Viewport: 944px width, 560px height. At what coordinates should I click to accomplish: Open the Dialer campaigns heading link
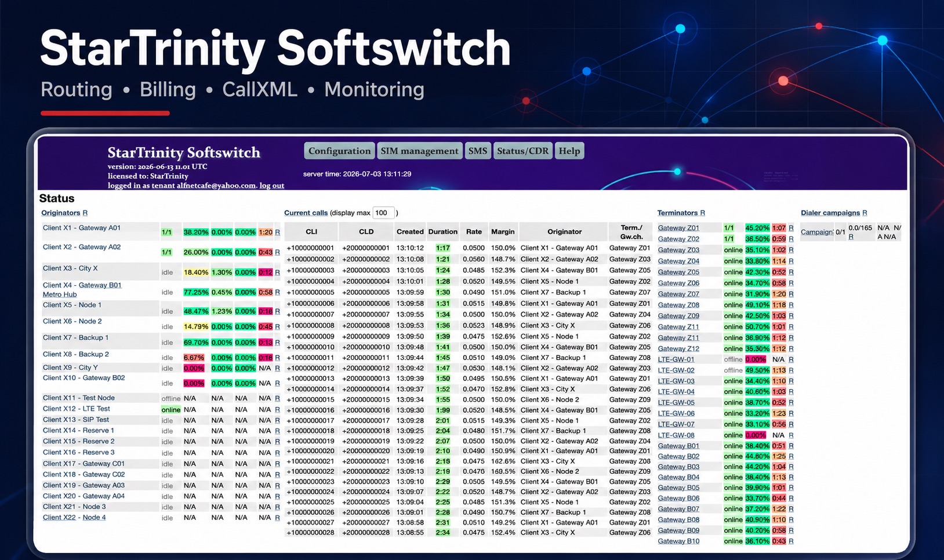pyautogui.click(x=830, y=213)
